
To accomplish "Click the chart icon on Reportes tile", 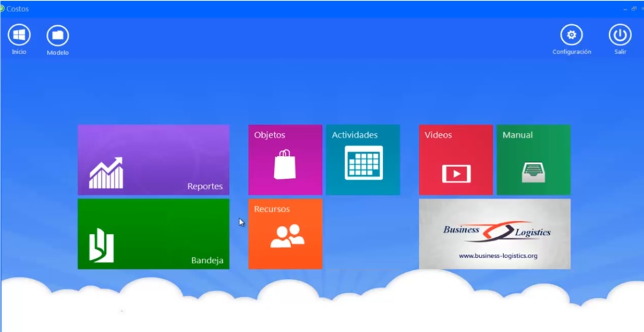I will tap(106, 173).
